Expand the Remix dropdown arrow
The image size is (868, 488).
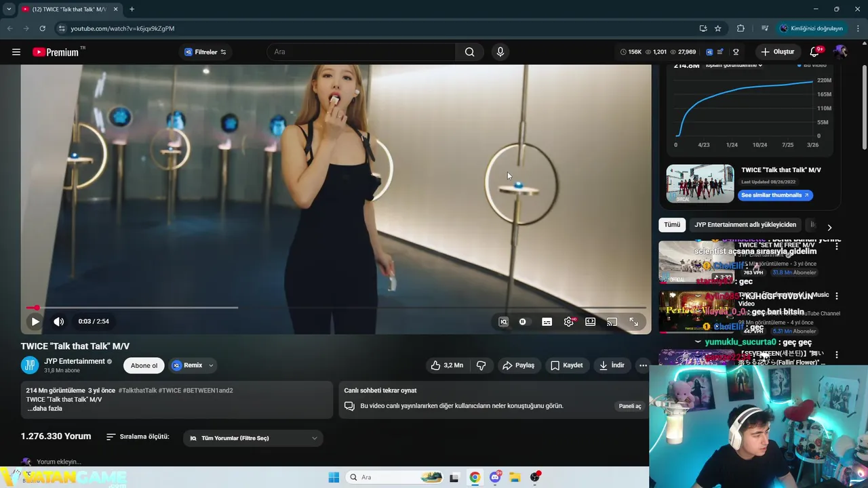pos(211,365)
